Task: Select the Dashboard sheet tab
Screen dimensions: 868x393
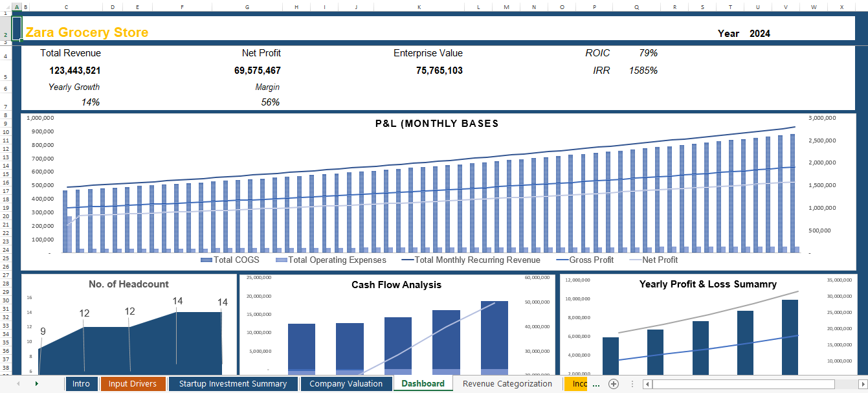Action: coord(423,384)
